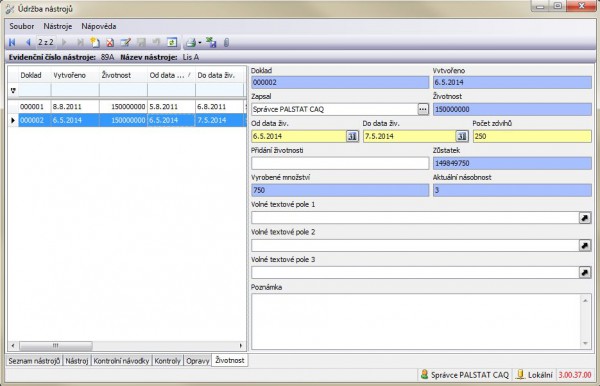Expand Volné textové pole 3 arrow button
The width and height of the screenshot is (600, 386).
(585, 272)
